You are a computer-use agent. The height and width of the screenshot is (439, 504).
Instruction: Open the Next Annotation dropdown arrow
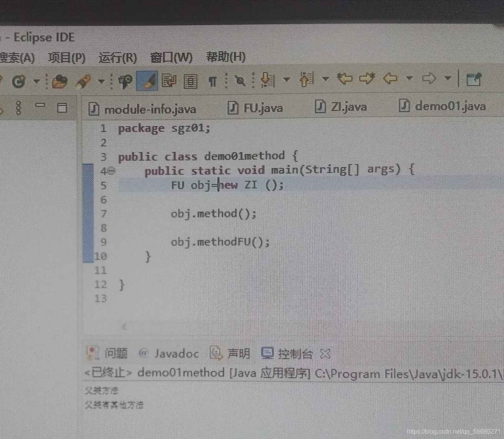click(286, 80)
